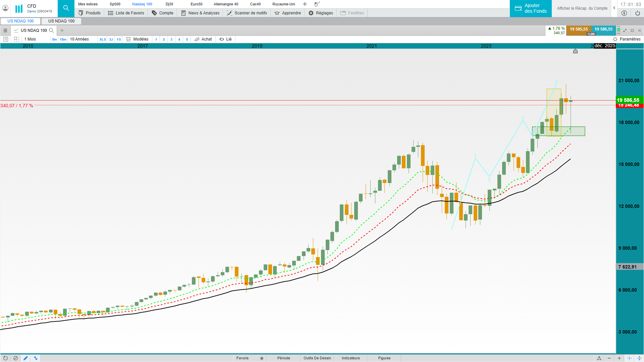This screenshot has height=362, width=644.
Task: Click the pencil drawing icon in bottom bar
Action: 25,358
